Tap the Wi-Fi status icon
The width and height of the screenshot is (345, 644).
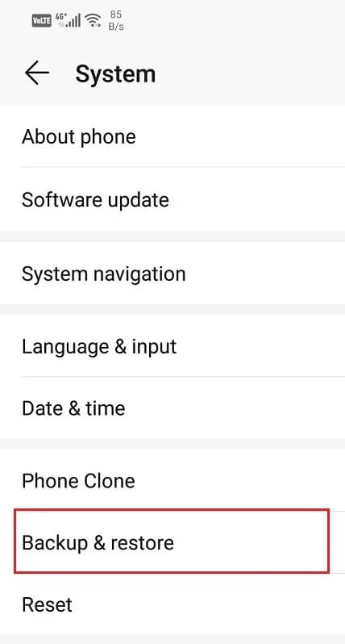point(94,20)
